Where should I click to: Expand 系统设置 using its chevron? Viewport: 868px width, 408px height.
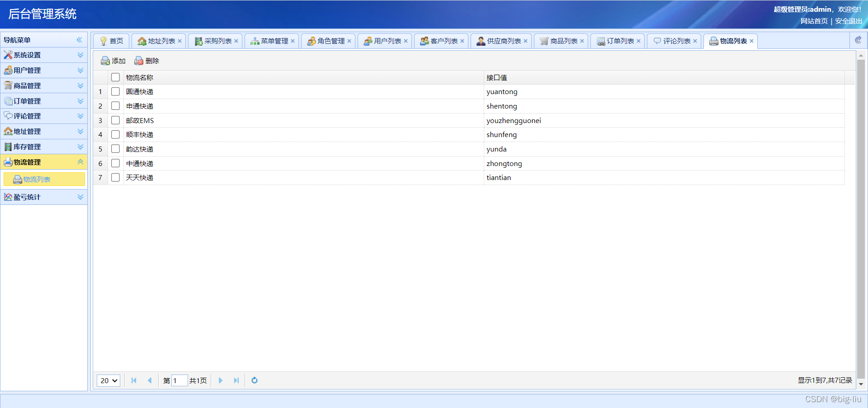tap(80, 55)
